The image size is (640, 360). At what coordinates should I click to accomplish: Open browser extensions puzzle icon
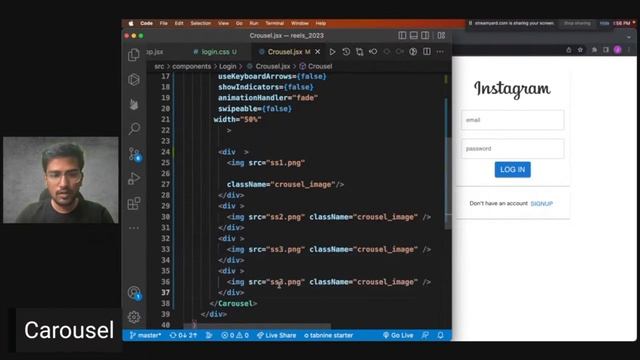click(594, 50)
